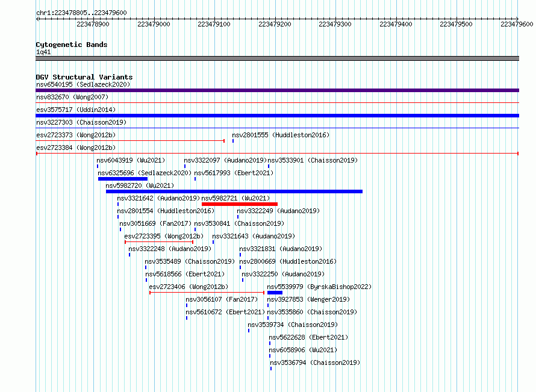Click the nsv6043919 (Wu2021) label

pyautogui.click(x=131, y=160)
